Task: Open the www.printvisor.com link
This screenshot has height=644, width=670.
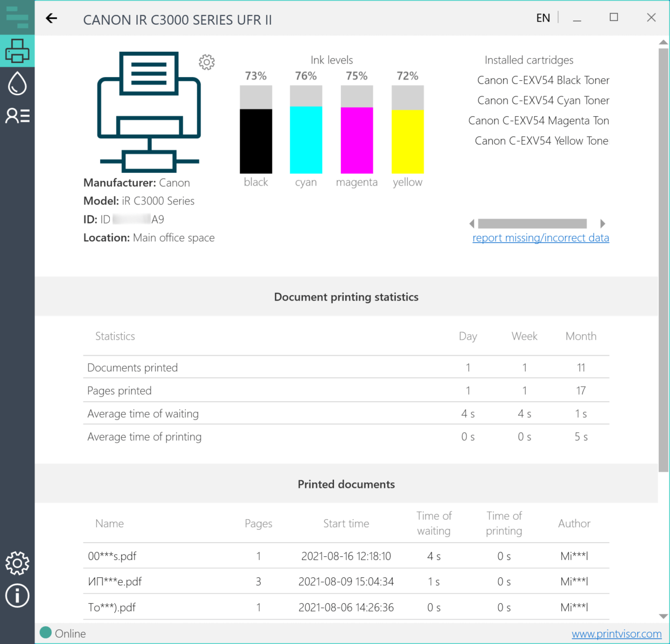Action: pos(617,634)
